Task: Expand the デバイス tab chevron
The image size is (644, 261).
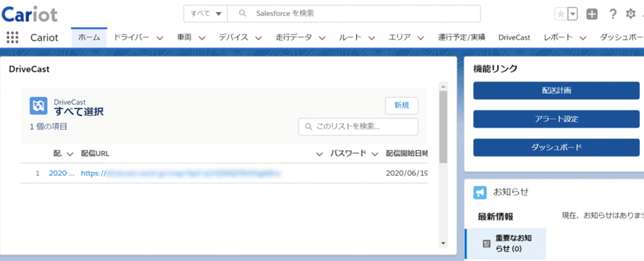Action: point(258,38)
